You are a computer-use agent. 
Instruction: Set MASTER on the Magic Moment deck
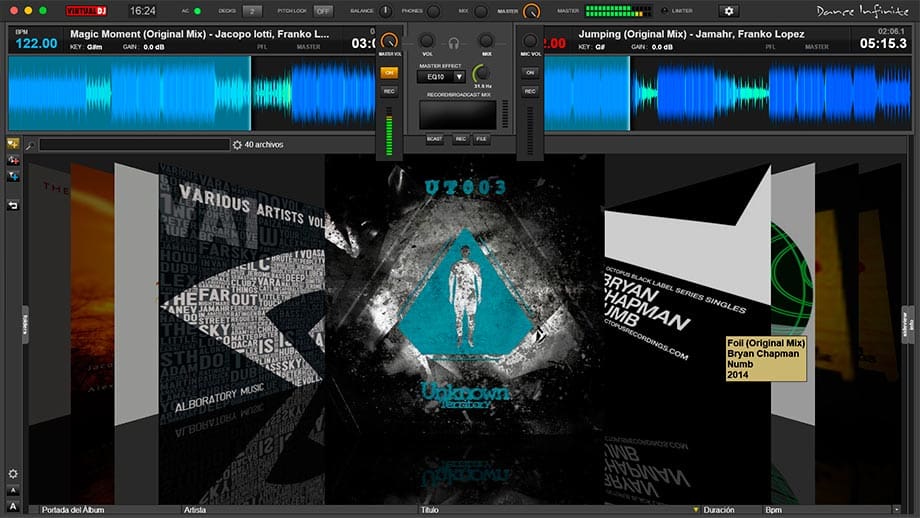pos(308,47)
